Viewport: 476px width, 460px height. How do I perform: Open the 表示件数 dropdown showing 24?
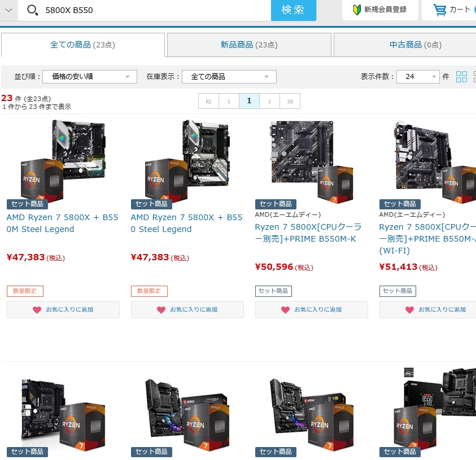pyautogui.click(x=418, y=76)
